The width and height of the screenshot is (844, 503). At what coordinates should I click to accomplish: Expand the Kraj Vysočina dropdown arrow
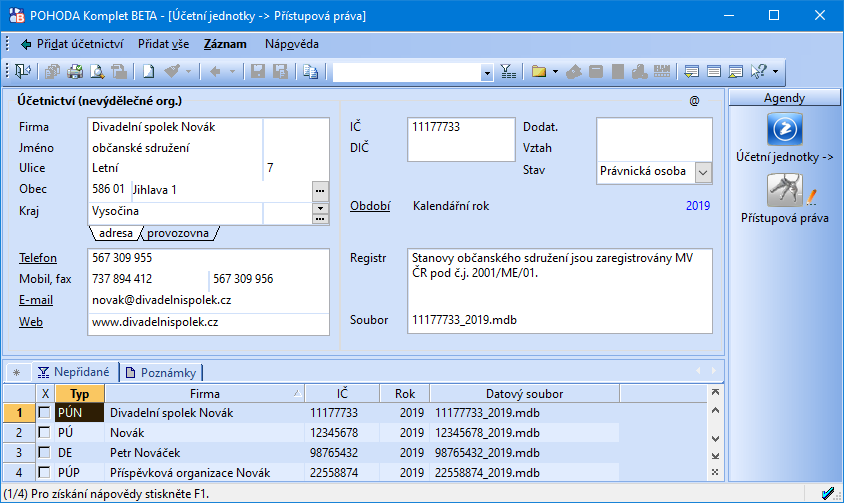pyautogui.click(x=320, y=208)
